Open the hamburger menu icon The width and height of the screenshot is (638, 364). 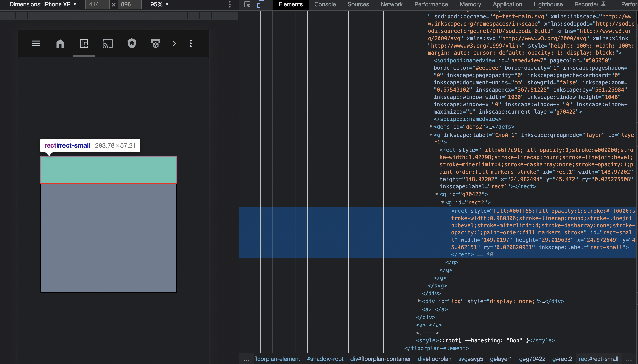(x=36, y=44)
